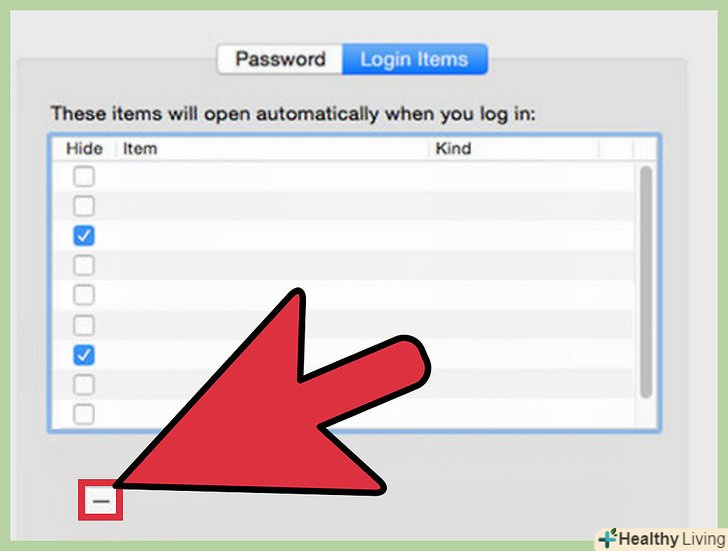Toggle the fourth Hide checkbox from top
Image resolution: width=728 pixels, height=551 pixels.
coord(84,266)
